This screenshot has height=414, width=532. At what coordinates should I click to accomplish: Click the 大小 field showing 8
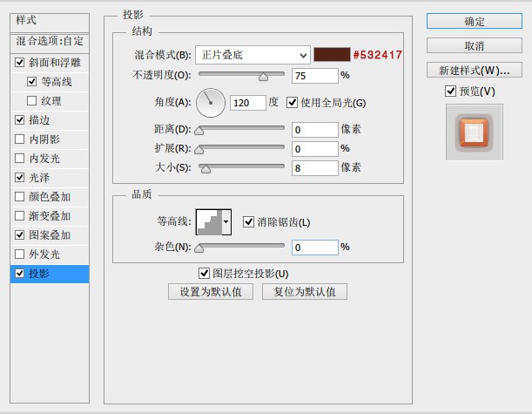pos(315,168)
